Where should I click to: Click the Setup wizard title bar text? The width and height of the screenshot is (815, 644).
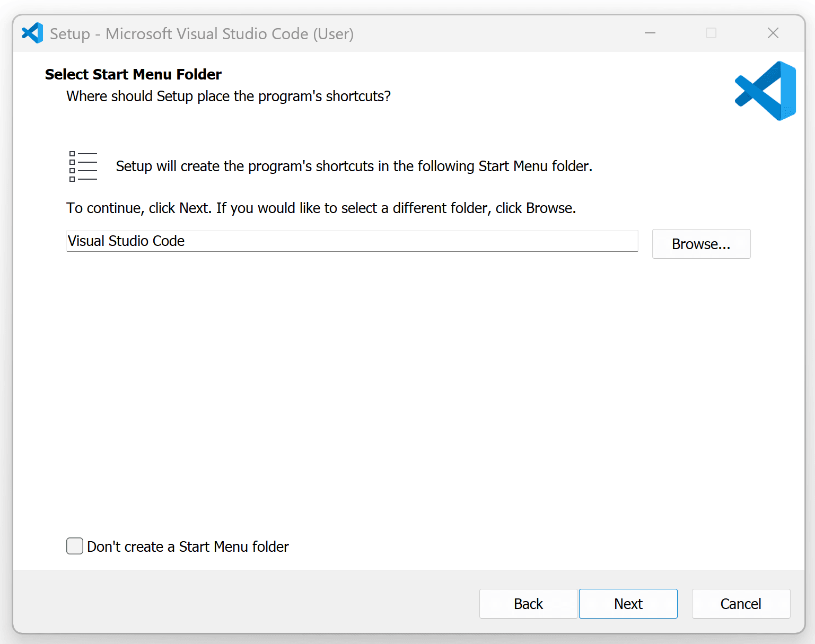click(201, 33)
